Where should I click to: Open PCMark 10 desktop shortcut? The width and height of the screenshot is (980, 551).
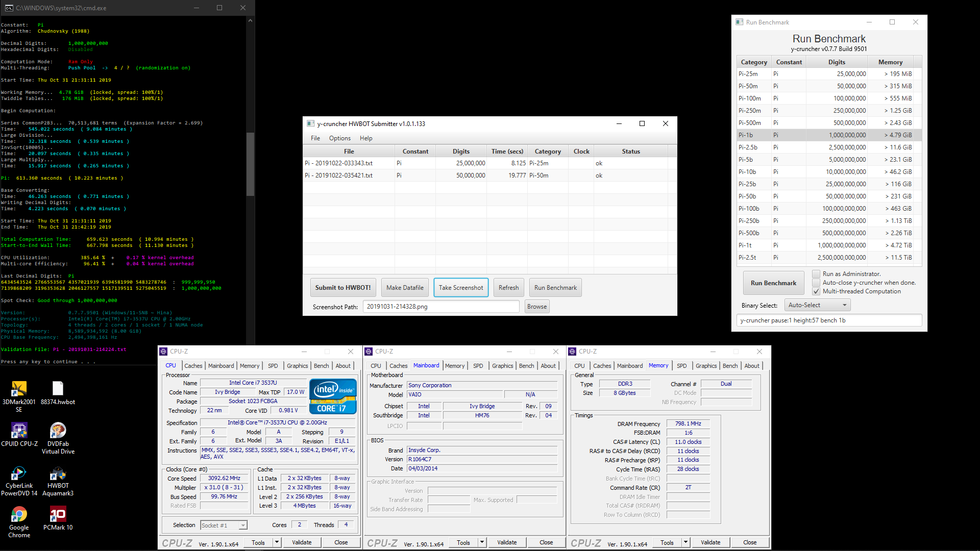tap(58, 518)
